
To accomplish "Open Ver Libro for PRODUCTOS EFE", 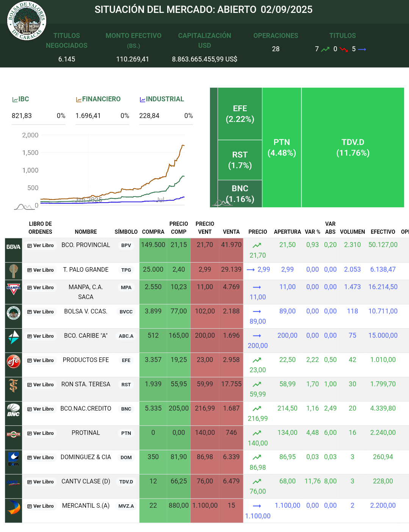I will [x=41, y=360].
